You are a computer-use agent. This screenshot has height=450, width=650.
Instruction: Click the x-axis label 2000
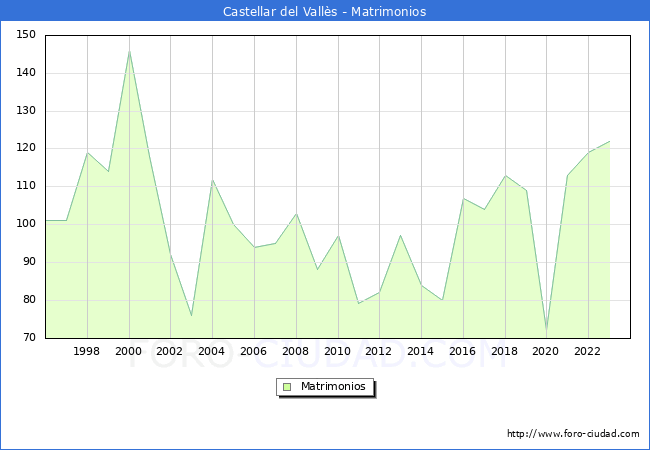(129, 351)
